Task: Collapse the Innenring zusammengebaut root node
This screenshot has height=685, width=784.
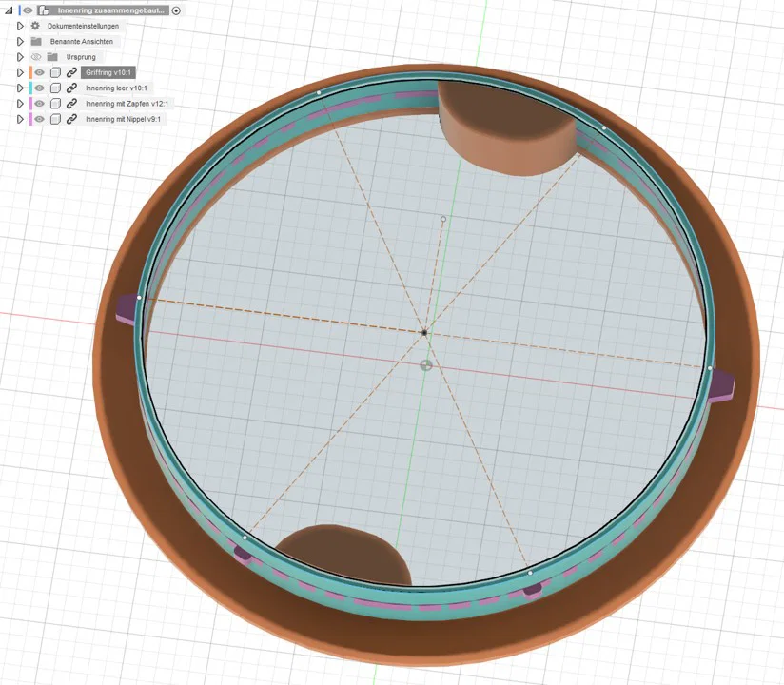Action: pos(9,10)
